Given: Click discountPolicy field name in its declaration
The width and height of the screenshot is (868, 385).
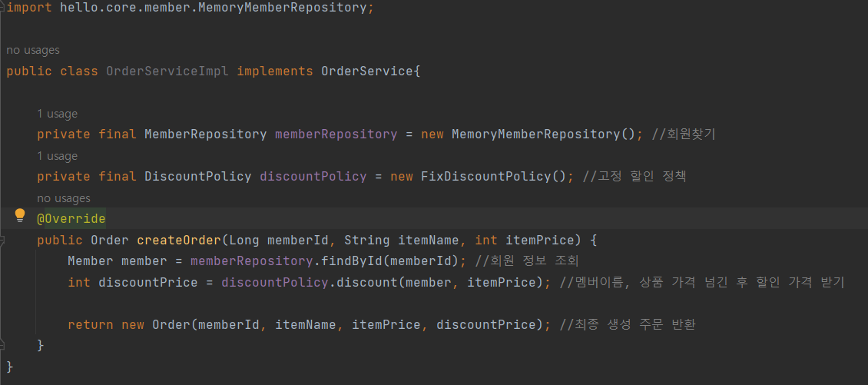Looking at the screenshot, I should click(x=313, y=176).
